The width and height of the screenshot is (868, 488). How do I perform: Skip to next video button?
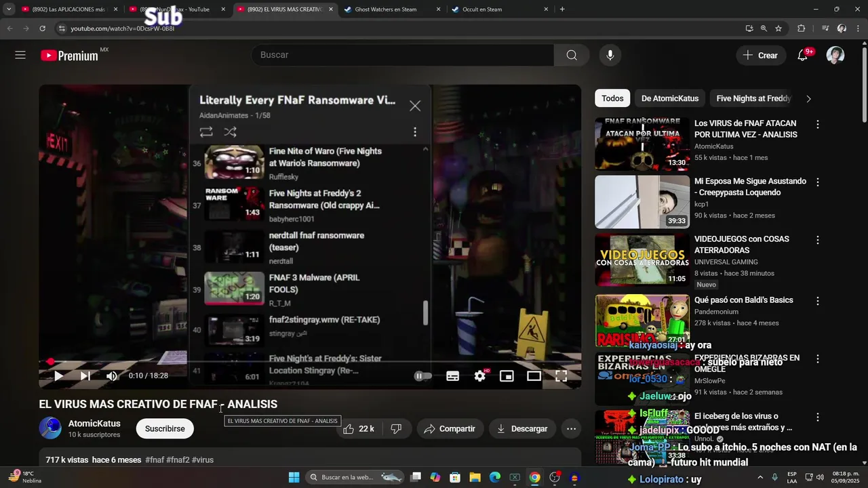click(x=85, y=375)
